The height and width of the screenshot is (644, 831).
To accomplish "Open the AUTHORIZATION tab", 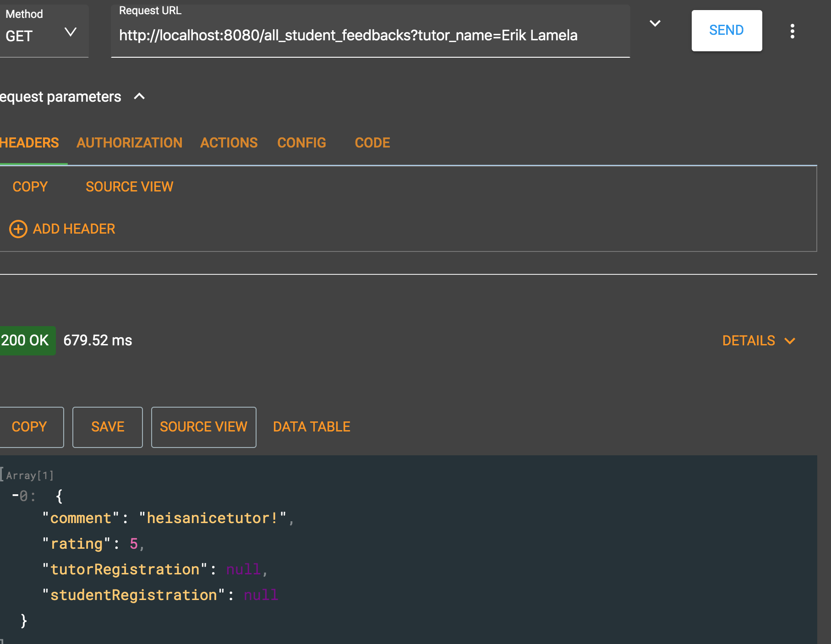I will point(130,143).
